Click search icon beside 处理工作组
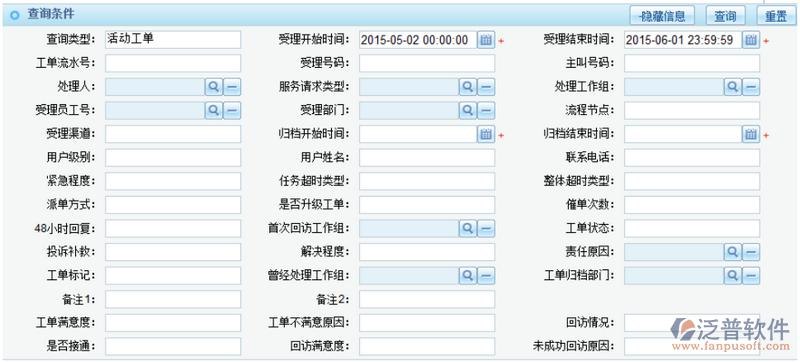 (x=733, y=87)
